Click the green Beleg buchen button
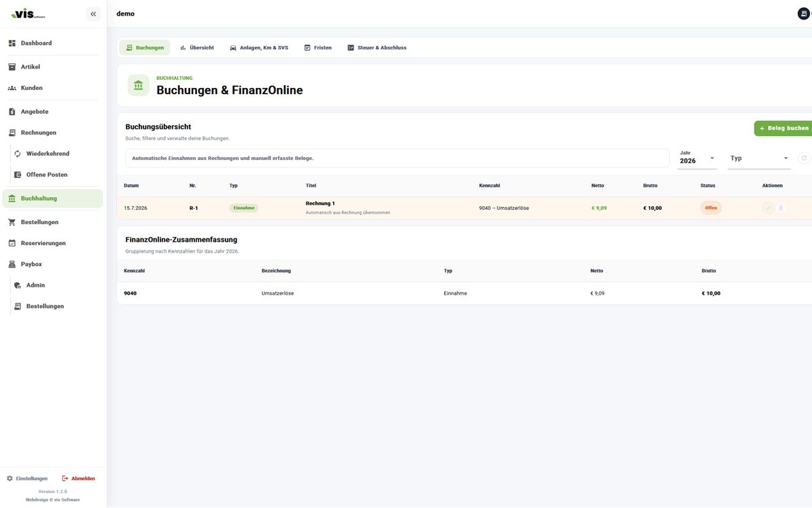Viewport: 812px width, 508px height. point(784,128)
